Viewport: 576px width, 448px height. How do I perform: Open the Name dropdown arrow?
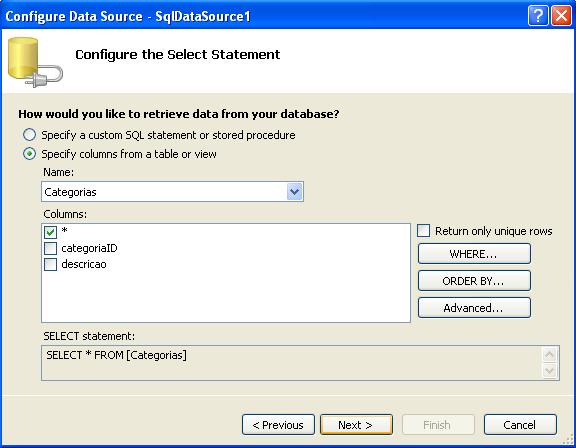click(x=294, y=192)
